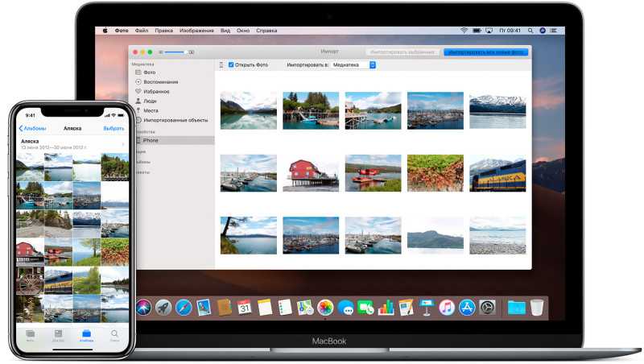Image resolution: width=644 pixels, height=364 pixels.
Task: Open System Preferences gear in Dock
Action: [x=488, y=308]
